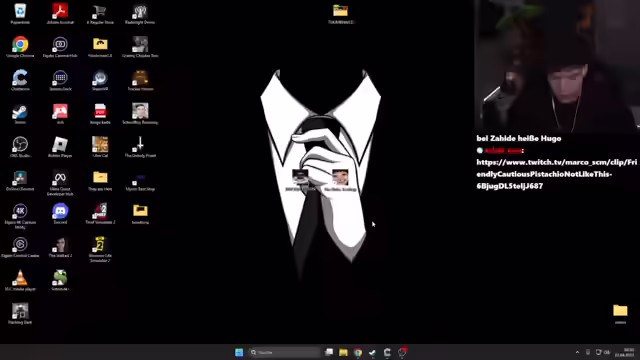Launch Chatterino from the desktop

point(20,80)
